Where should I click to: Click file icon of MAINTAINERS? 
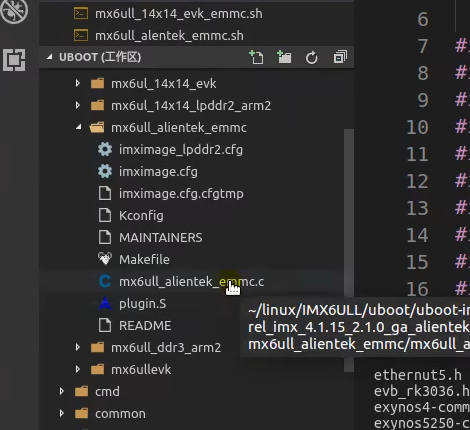[x=105, y=237]
